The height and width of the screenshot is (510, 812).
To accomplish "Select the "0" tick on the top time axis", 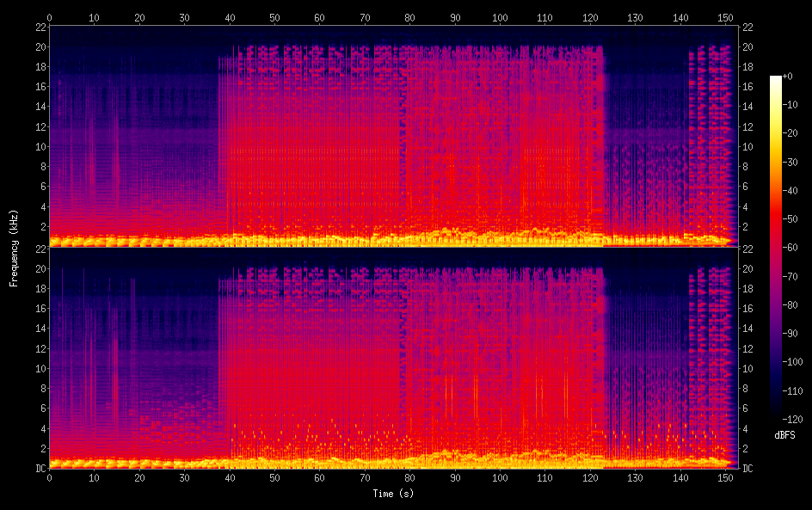I will [x=50, y=16].
